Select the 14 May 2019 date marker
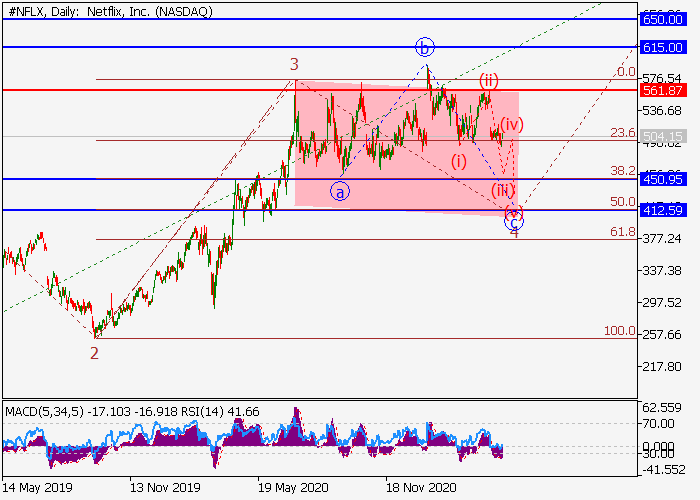 pos(38,487)
